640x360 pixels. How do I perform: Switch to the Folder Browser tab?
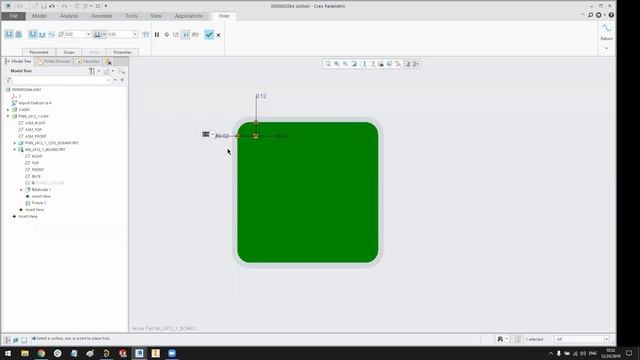click(x=54, y=61)
